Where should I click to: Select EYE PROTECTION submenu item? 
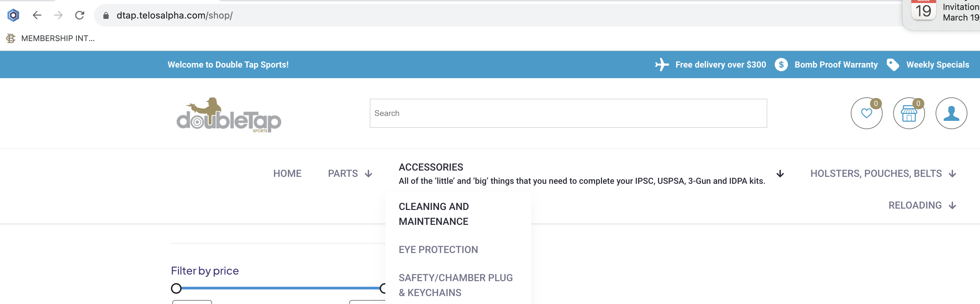coord(438,250)
